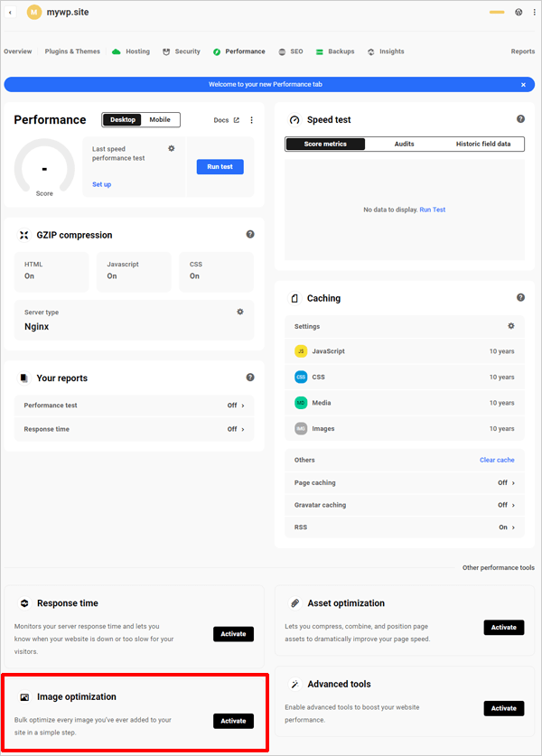
Task: Click the Your reports icon
Action: pyautogui.click(x=25, y=378)
